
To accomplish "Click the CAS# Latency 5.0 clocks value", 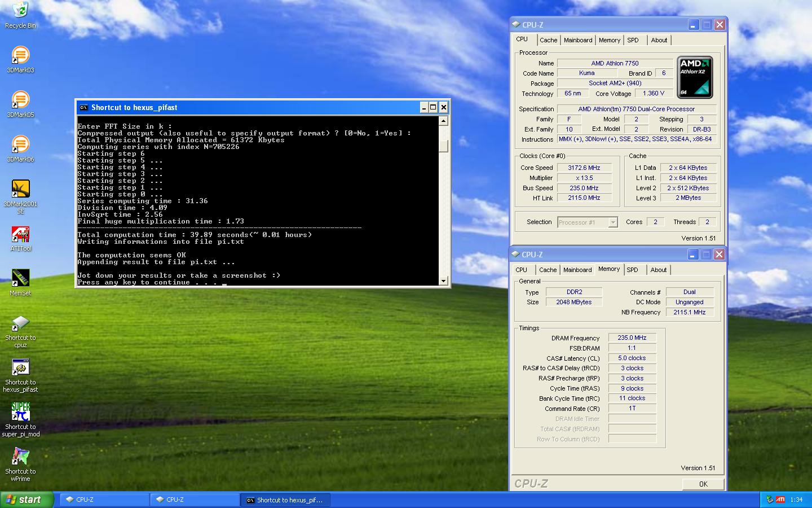I will (x=632, y=358).
